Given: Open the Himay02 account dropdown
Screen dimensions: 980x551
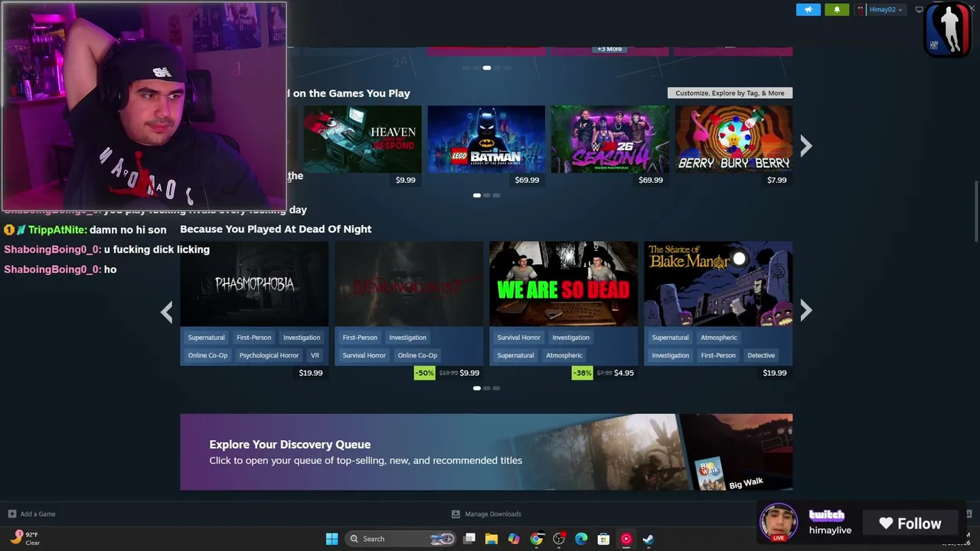Looking at the screenshot, I should click(x=884, y=9).
